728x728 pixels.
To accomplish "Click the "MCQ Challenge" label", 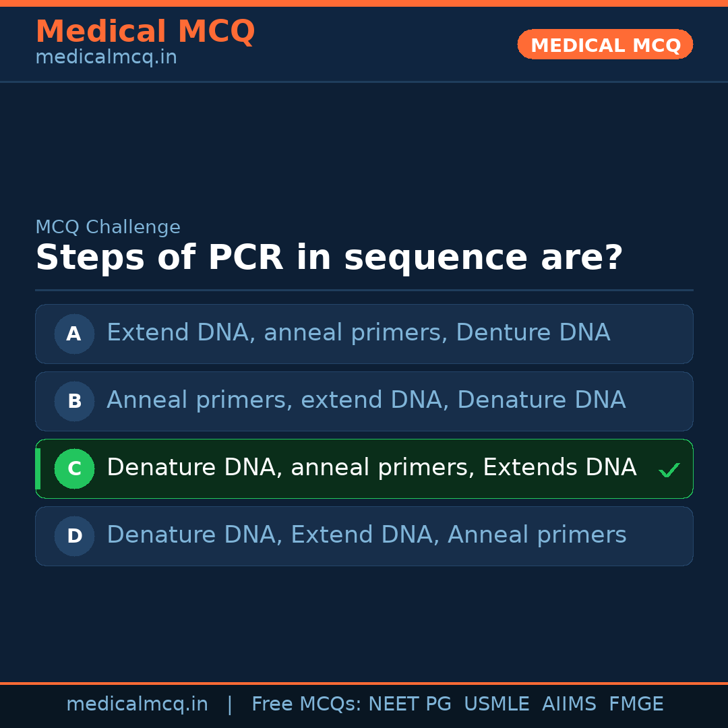I will [x=108, y=227].
